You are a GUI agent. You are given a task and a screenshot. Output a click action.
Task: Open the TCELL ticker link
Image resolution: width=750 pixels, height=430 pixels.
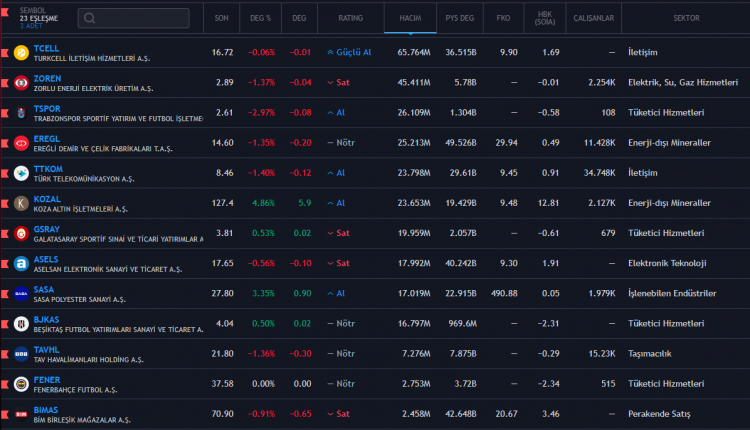coord(46,48)
